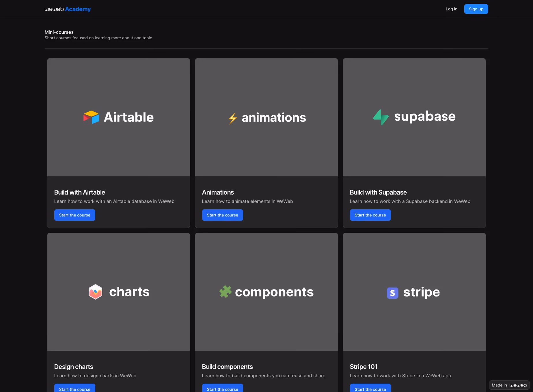Image resolution: width=533 pixels, height=392 pixels.
Task: Click the Design charts title
Action: pos(74,367)
